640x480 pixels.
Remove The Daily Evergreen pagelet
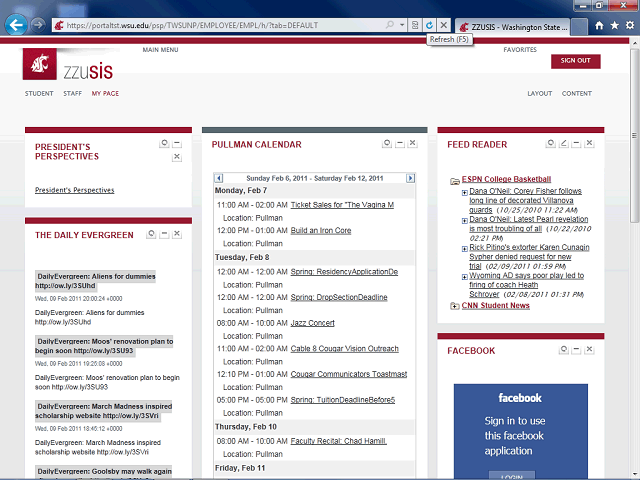pyautogui.click(x=177, y=234)
